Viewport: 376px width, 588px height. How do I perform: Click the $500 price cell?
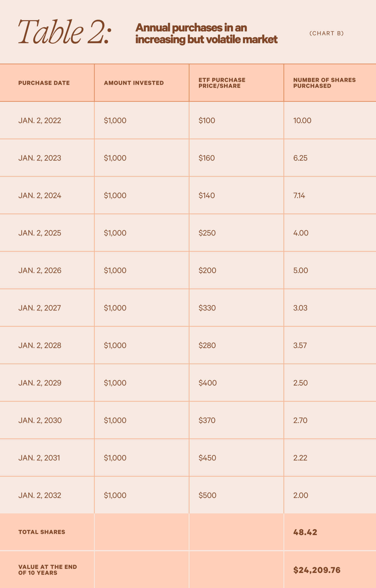pos(207,495)
